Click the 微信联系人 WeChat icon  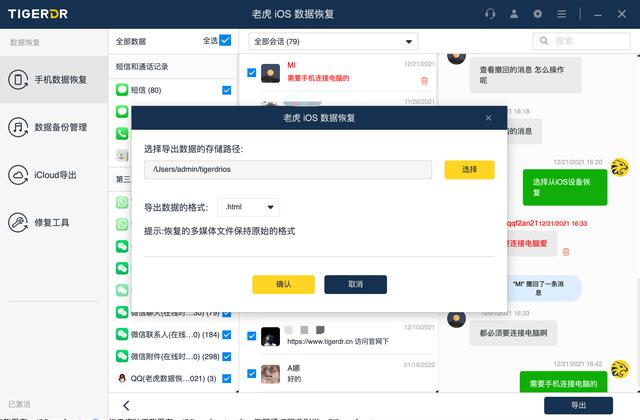[x=122, y=334]
